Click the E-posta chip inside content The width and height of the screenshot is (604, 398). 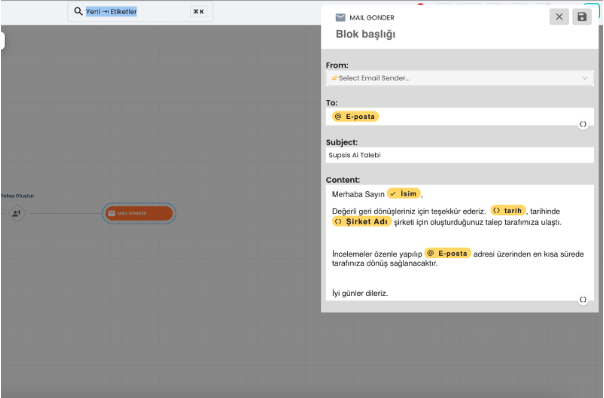coord(448,253)
